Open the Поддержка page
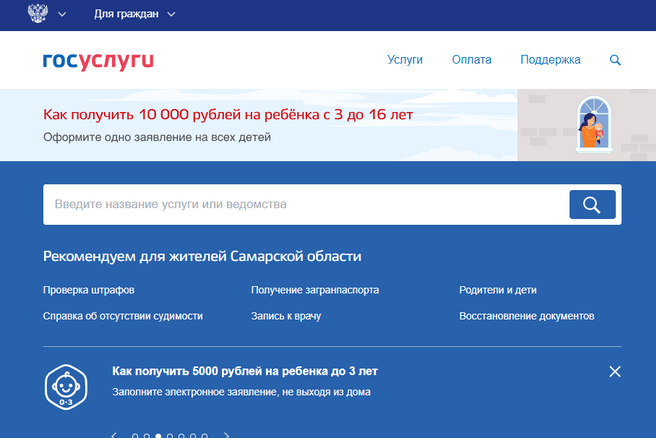The height and width of the screenshot is (438, 656). 550,60
